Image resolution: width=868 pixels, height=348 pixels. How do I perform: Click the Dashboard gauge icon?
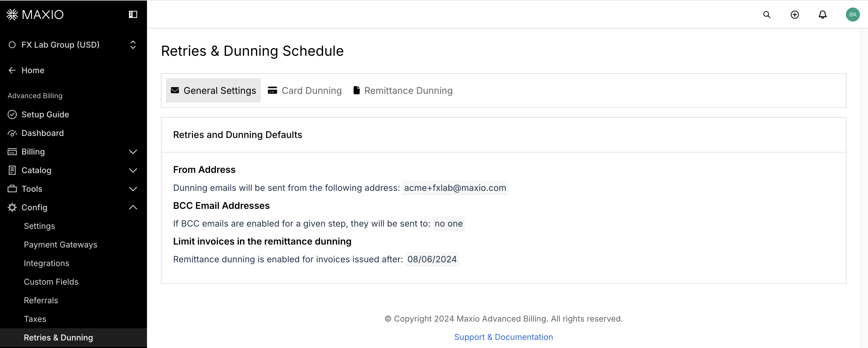click(12, 133)
